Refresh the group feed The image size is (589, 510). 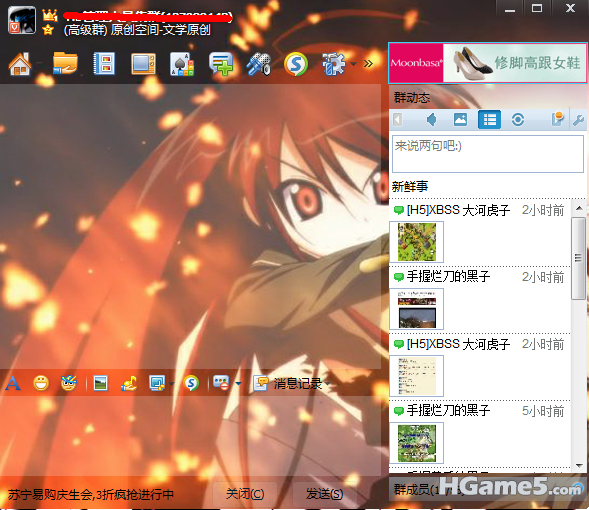518,120
